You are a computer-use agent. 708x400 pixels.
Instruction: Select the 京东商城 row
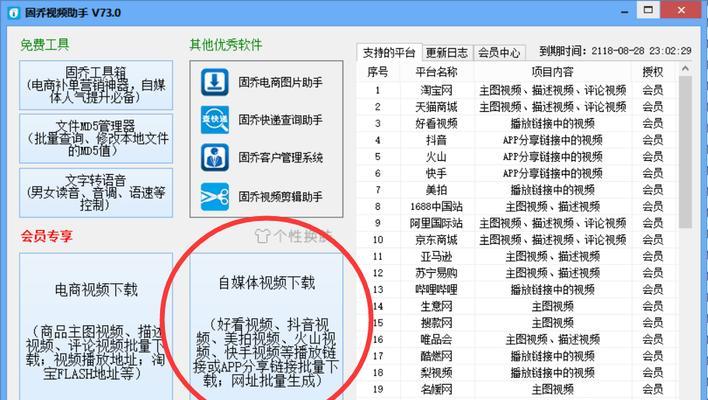click(x=517, y=239)
